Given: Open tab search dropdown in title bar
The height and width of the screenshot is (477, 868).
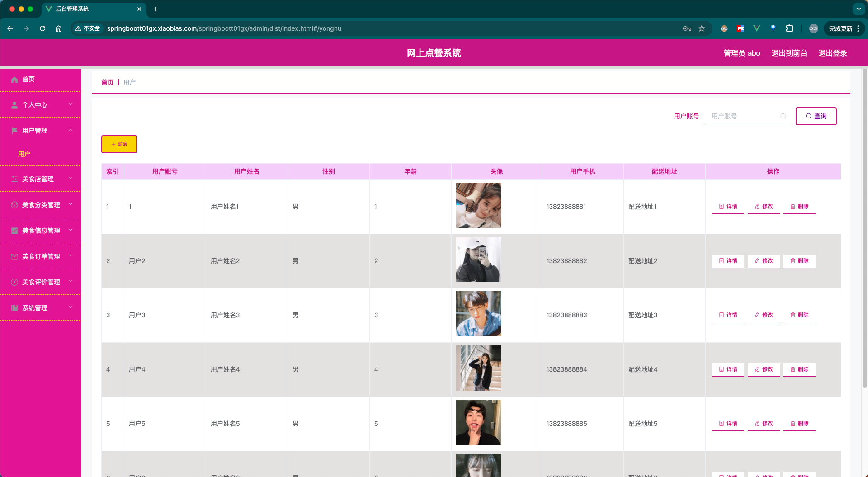Looking at the screenshot, I should (x=859, y=9).
